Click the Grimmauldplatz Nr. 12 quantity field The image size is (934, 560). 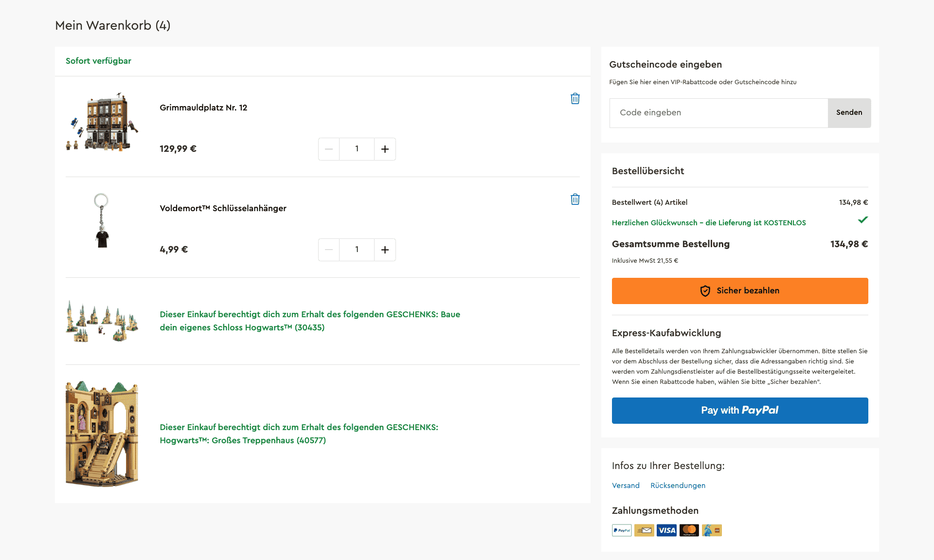coord(357,149)
